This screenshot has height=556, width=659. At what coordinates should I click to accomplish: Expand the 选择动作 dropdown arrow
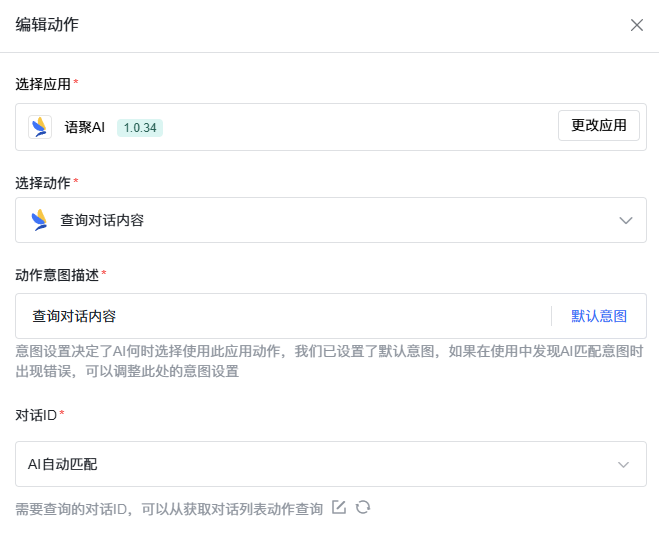[626, 220]
